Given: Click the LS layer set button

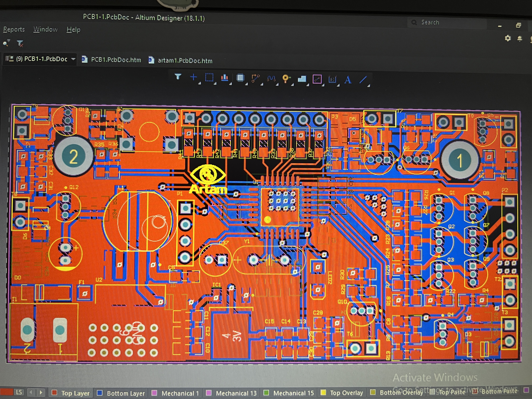Looking at the screenshot, I should (x=19, y=392).
